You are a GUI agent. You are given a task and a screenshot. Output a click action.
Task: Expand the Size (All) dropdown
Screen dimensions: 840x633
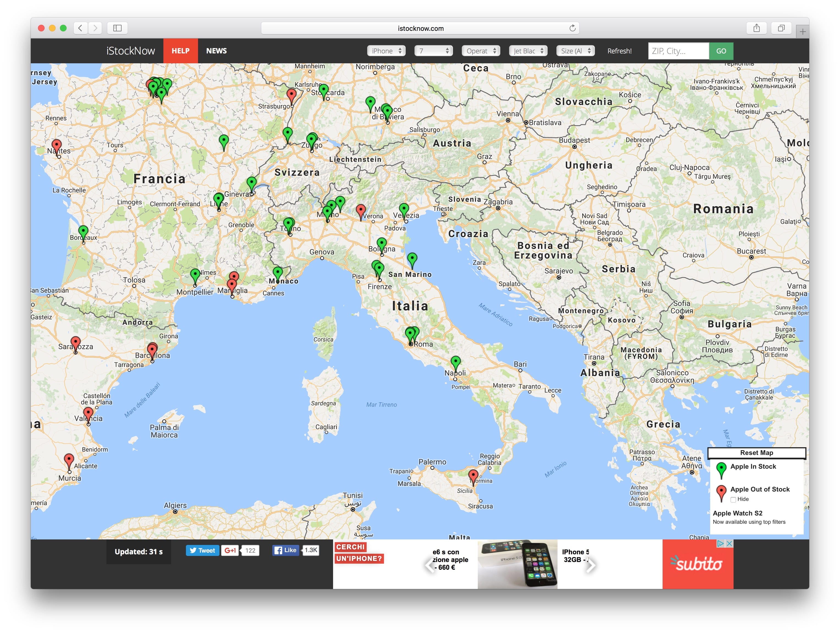(x=575, y=51)
